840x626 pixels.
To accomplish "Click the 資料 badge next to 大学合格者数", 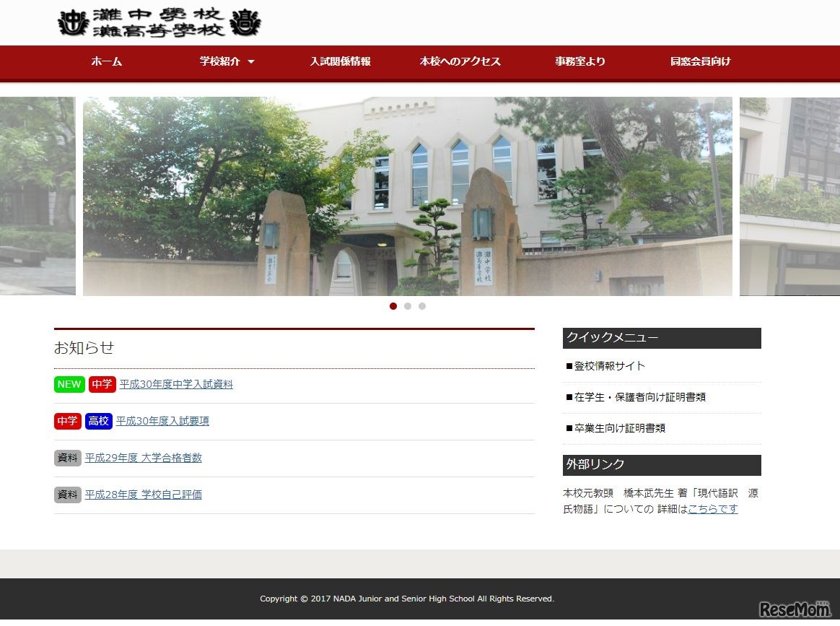I will (66, 457).
